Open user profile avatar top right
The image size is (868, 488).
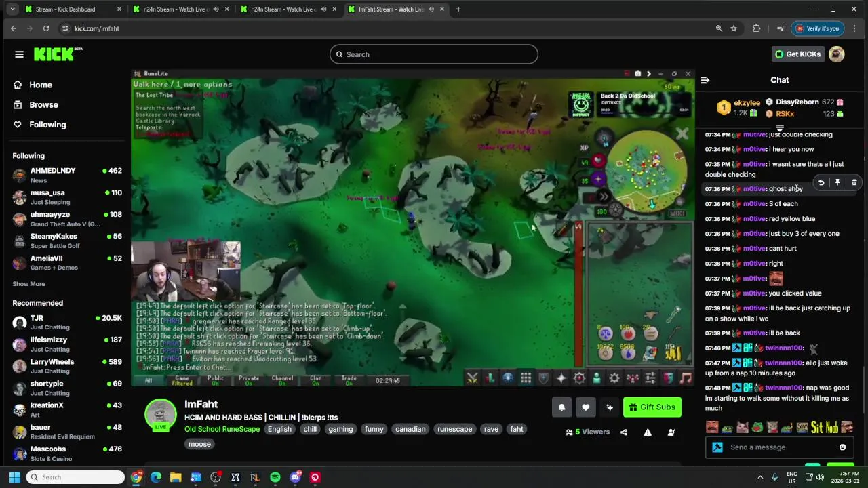point(837,54)
